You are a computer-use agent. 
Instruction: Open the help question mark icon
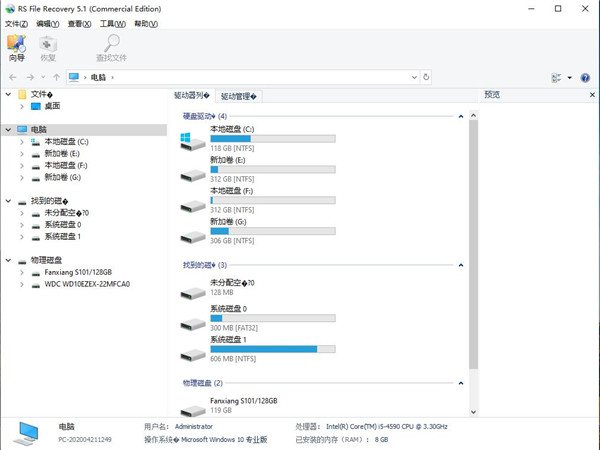click(x=585, y=78)
